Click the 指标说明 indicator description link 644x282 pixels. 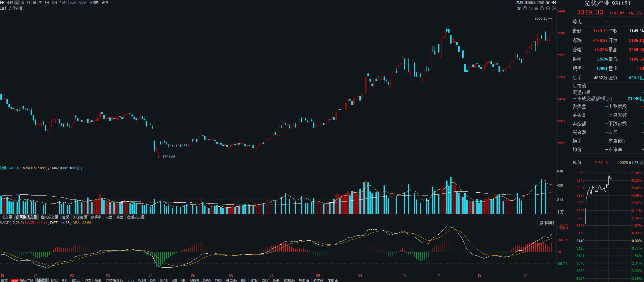[x=546, y=223]
